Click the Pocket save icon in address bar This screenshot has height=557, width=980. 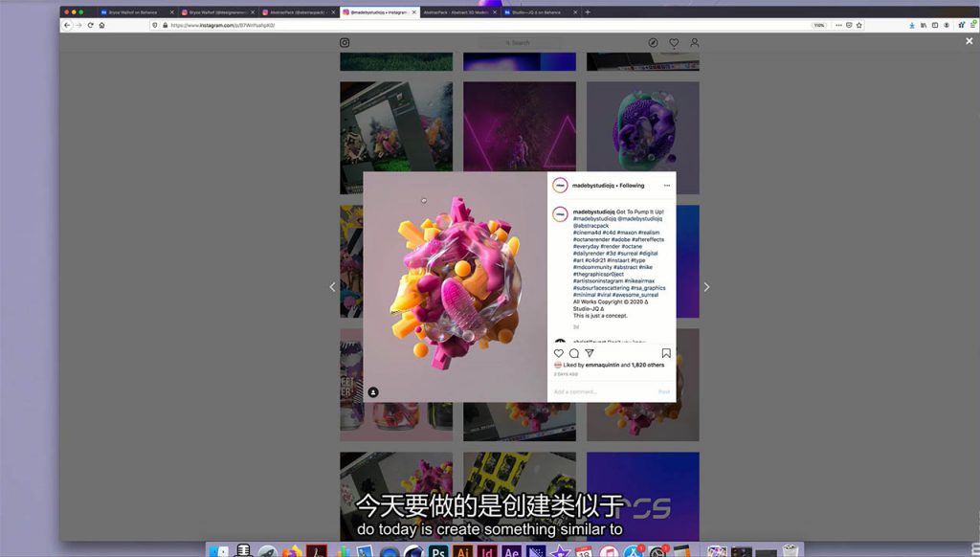tap(849, 25)
